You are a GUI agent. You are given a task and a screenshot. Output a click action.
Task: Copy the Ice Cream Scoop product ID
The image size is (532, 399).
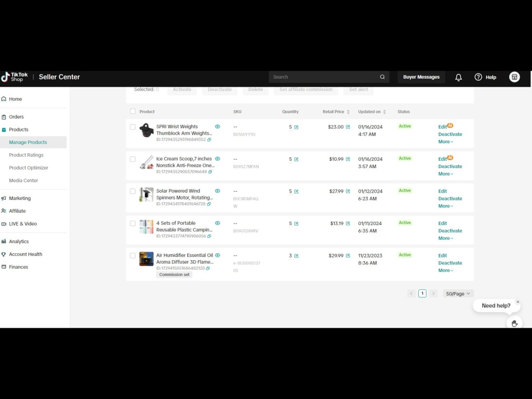click(x=210, y=172)
